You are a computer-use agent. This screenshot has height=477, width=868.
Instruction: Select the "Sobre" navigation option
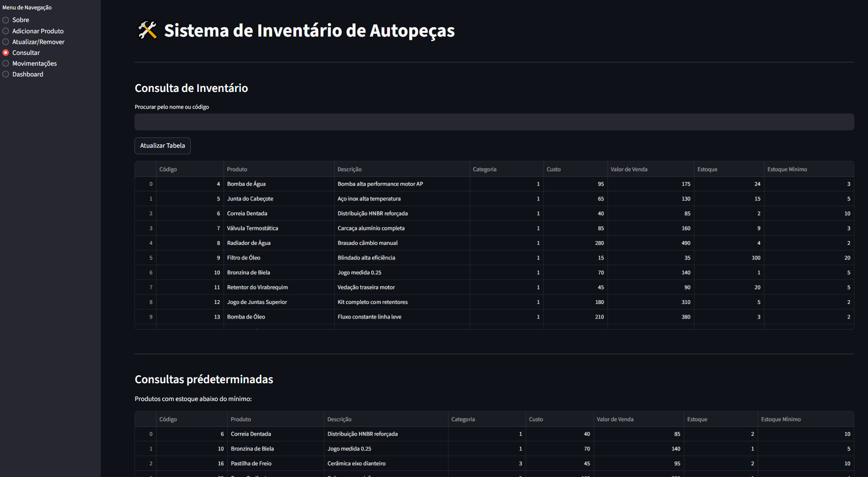click(x=21, y=20)
